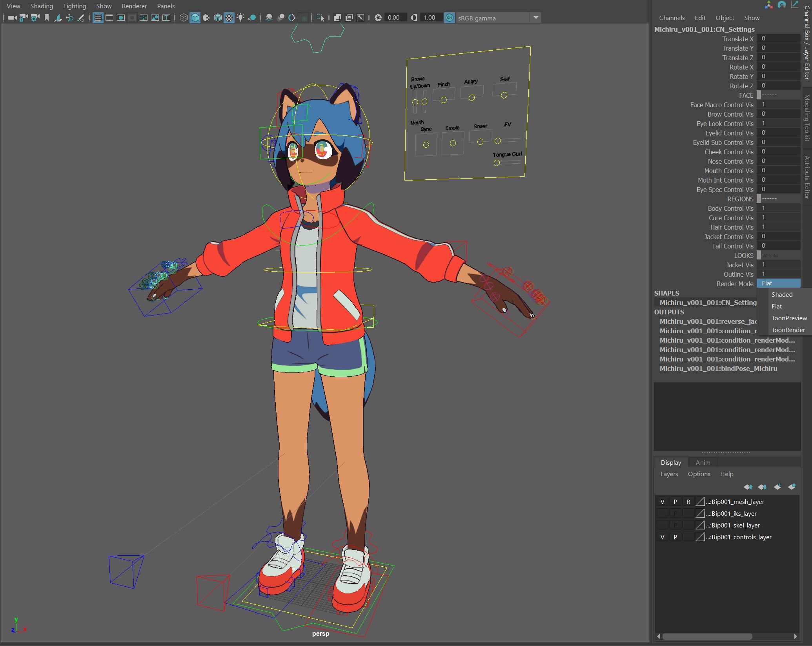Toggle the Safe Title icon
The height and width of the screenshot is (646, 812).
pos(166,18)
